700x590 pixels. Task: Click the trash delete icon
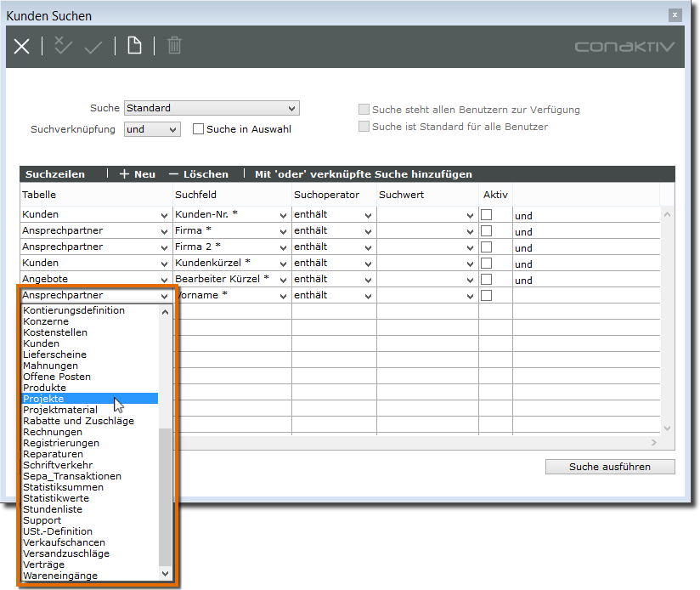tap(174, 46)
